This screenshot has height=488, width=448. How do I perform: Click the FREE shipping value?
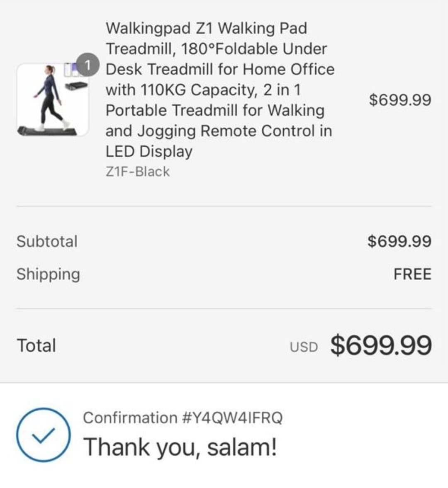[x=412, y=274]
